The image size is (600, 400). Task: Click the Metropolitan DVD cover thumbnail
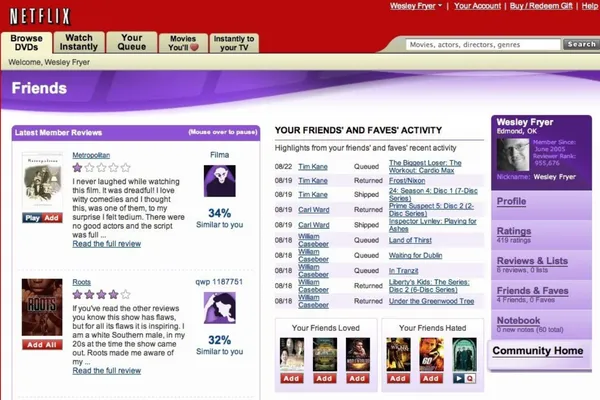click(42, 182)
